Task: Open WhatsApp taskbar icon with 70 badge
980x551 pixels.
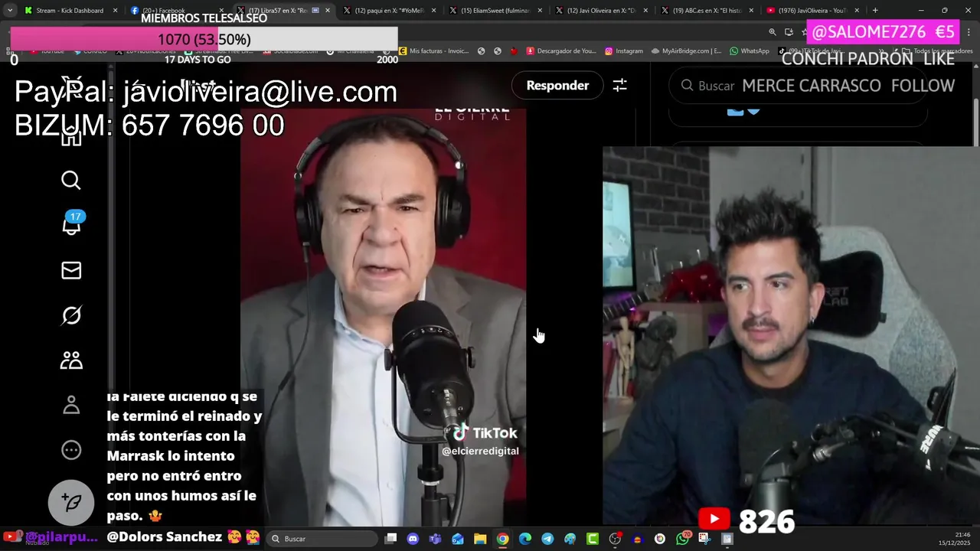Action: [x=683, y=539]
